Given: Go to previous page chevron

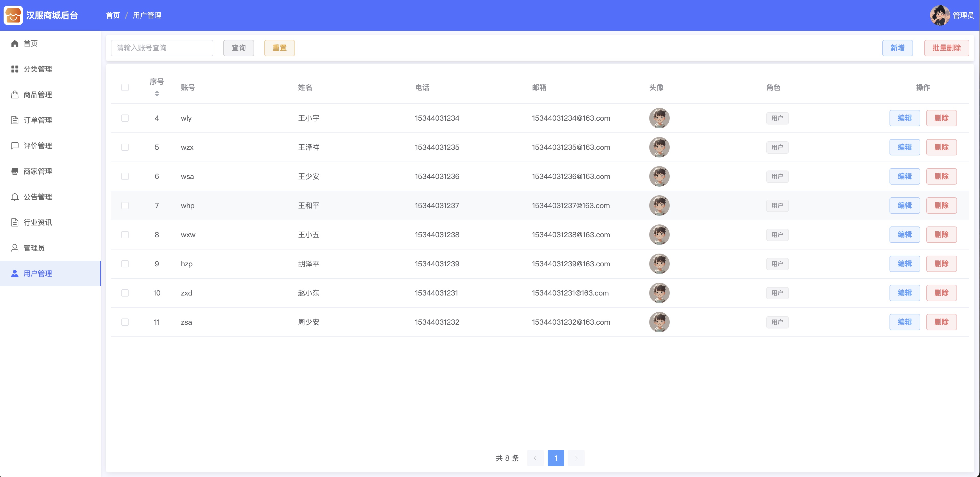Looking at the screenshot, I should 535,458.
